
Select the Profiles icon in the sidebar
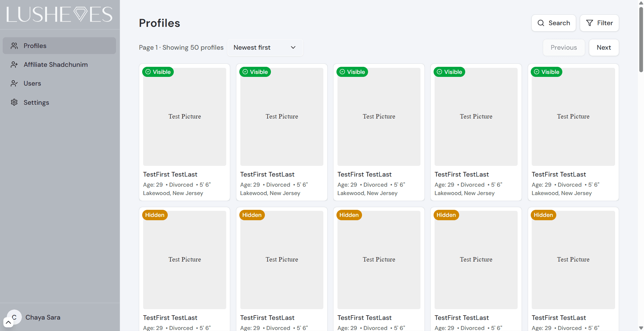pyautogui.click(x=14, y=46)
